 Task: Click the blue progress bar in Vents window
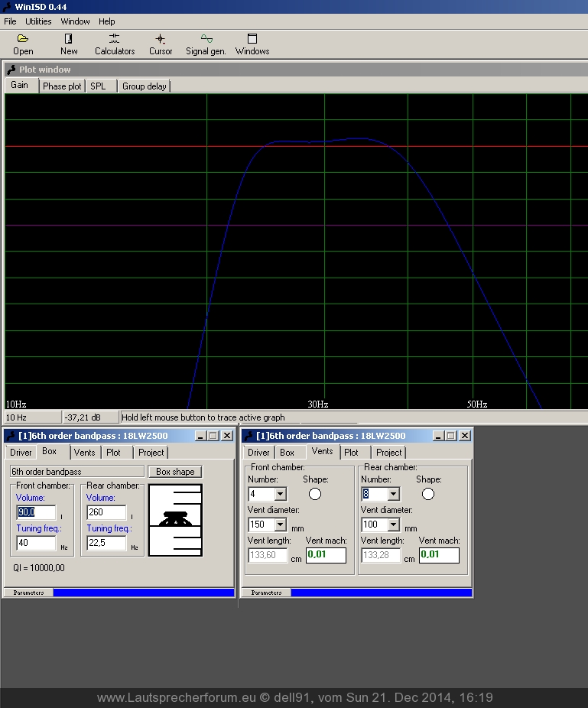(381, 593)
